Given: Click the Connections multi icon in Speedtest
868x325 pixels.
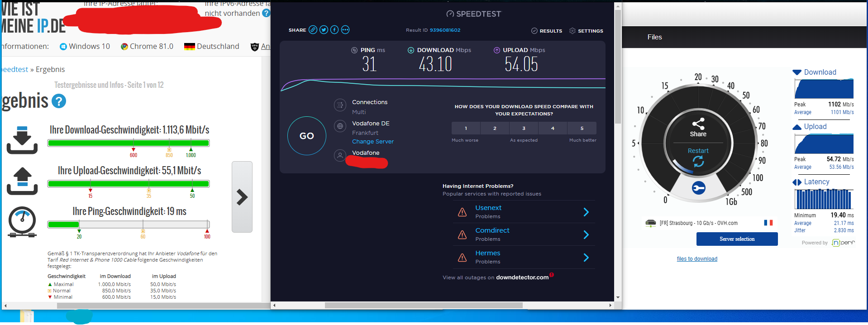Looking at the screenshot, I should coord(340,105).
